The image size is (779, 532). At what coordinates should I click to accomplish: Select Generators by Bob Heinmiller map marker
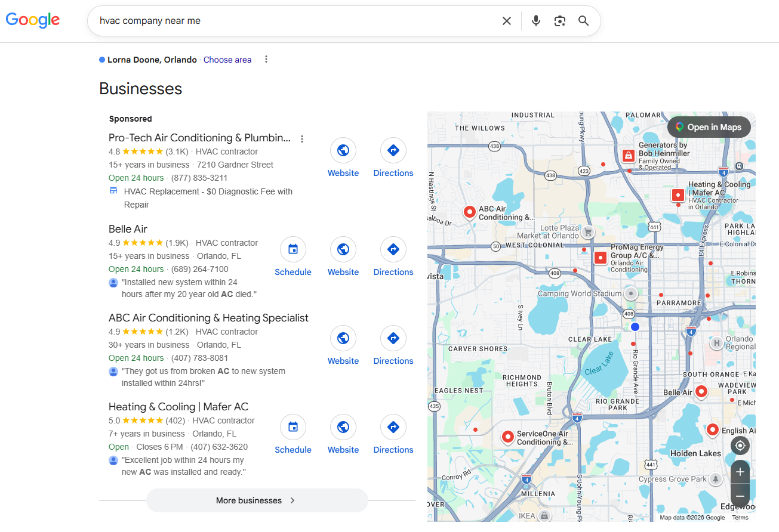(x=628, y=156)
